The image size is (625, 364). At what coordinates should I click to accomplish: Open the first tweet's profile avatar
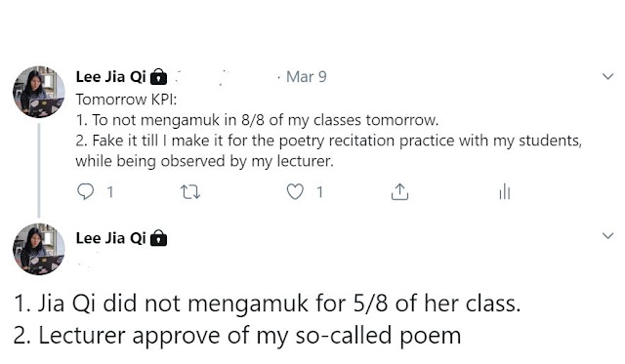tap(39, 92)
